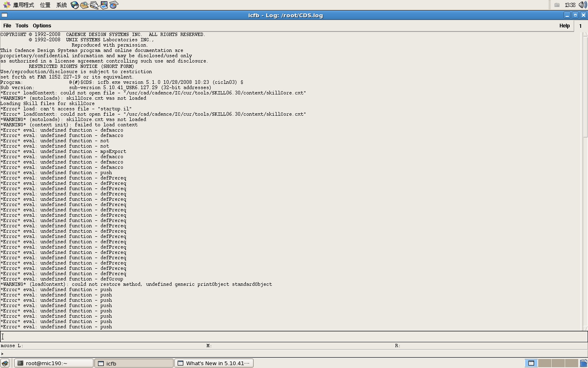This screenshot has height=368, width=588.
Task: Click the "CADENCE DESIGN SYSTEMS INC." copyright line
Action: tap(102, 34)
